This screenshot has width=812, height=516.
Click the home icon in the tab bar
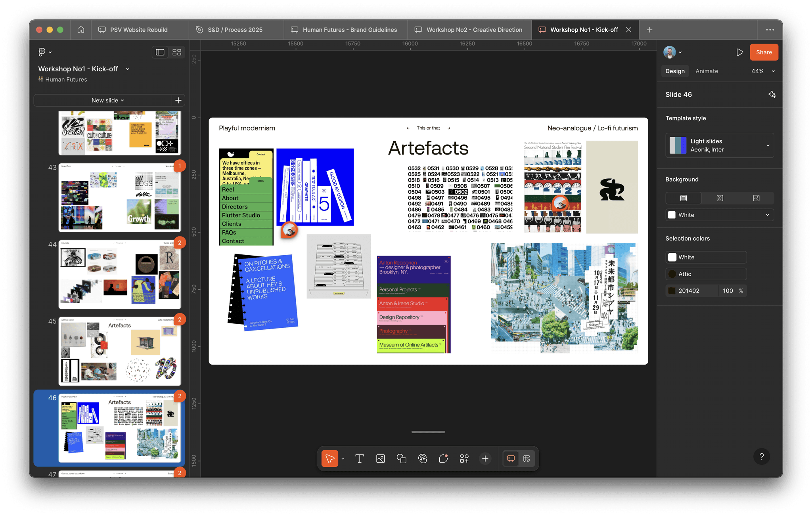[81, 30]
